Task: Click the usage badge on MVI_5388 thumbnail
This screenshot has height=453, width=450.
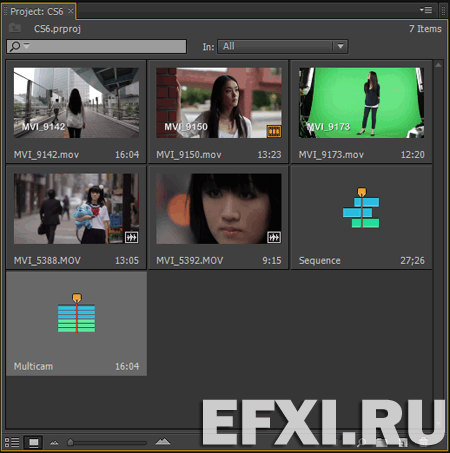Action: (131, 237)
